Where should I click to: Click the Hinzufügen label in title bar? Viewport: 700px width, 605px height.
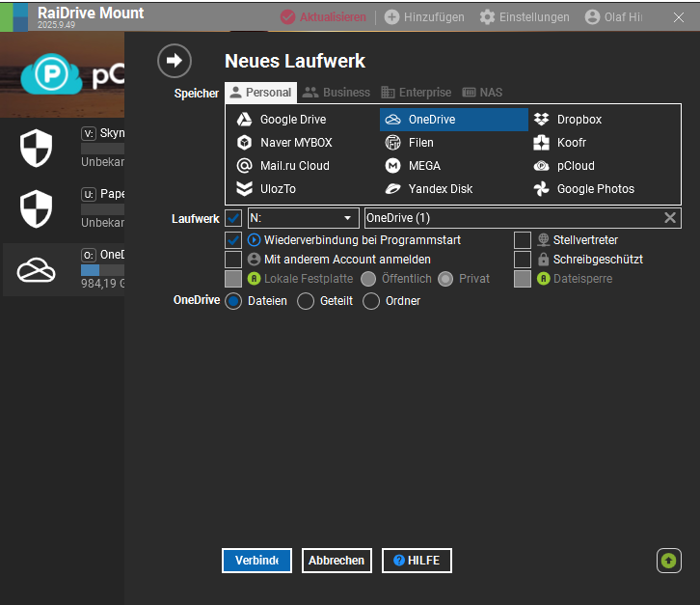pyautogui.click(x=434, y=17)
